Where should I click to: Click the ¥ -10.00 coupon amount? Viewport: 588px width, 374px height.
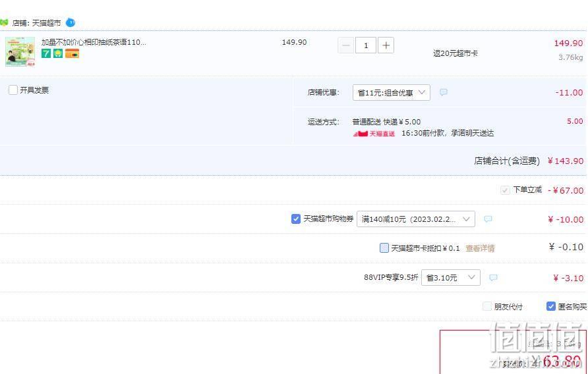click(x=566, y=220)
